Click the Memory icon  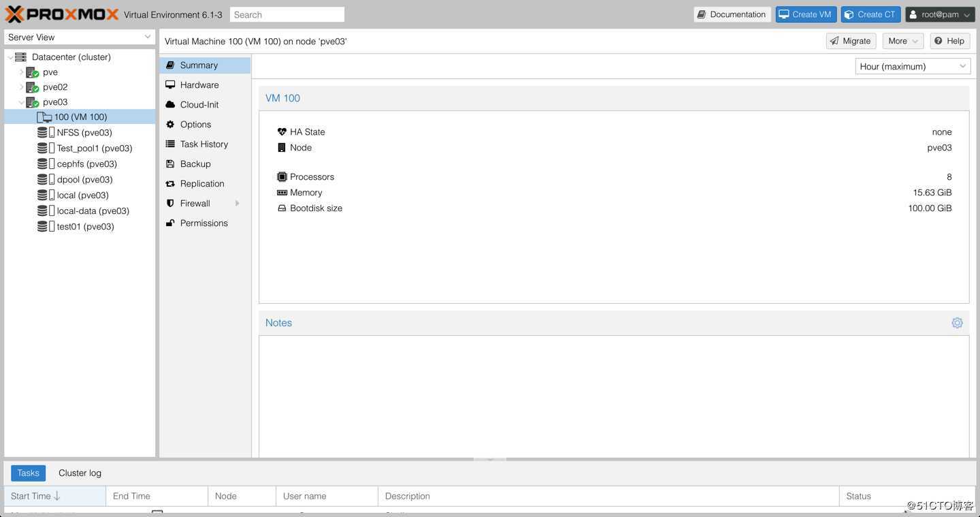[282, 193]
